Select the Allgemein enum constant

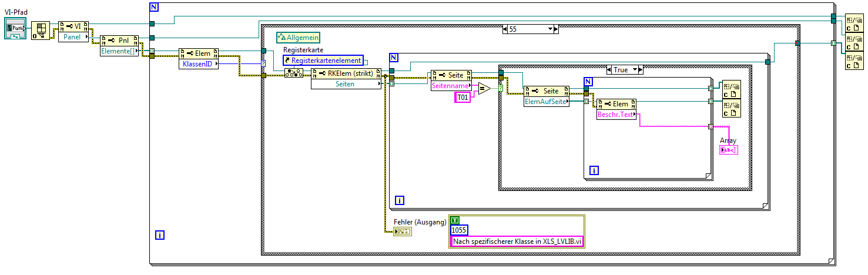click(x=299, y=38)
